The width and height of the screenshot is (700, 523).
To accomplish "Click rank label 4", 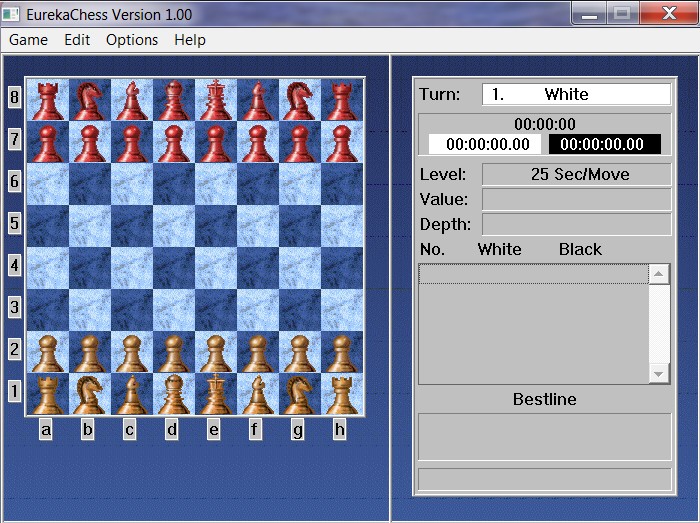I will [14, 266].
